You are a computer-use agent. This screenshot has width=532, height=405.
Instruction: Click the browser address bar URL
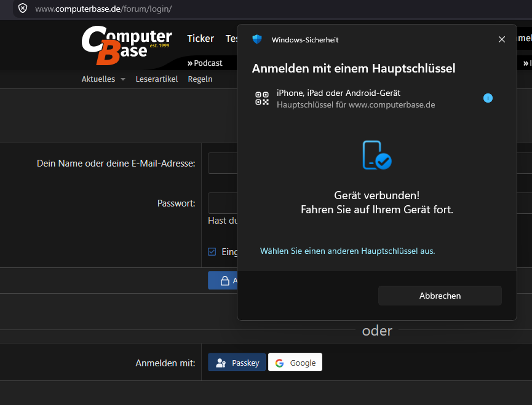pos(103,9)
